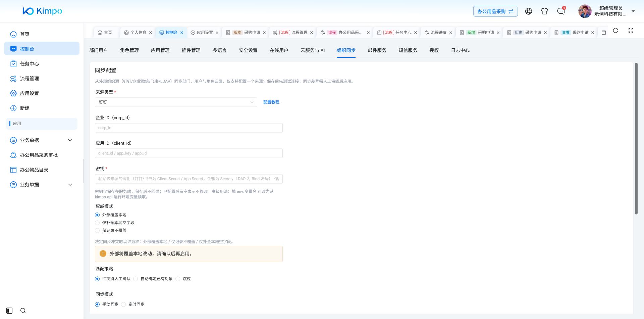Close the 版本 采购申请 tab
Viewport: 644px width, 319px height.
pos(264,33)
